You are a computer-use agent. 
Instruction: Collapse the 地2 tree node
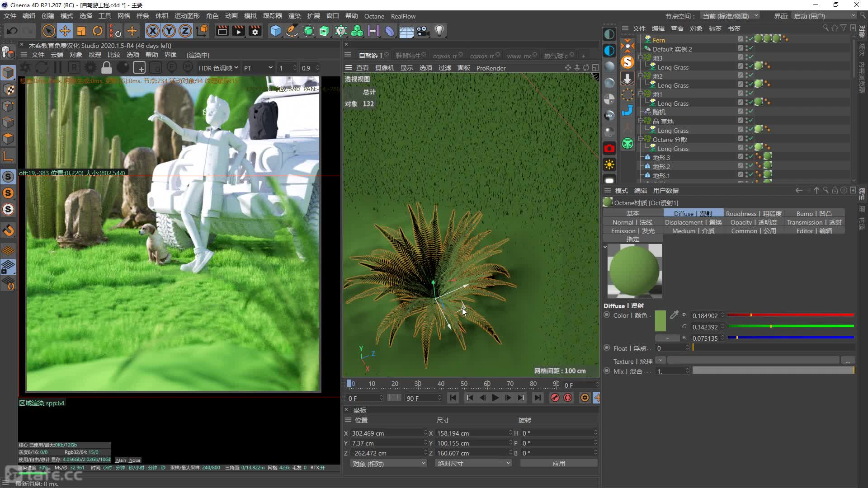[641, 76]
